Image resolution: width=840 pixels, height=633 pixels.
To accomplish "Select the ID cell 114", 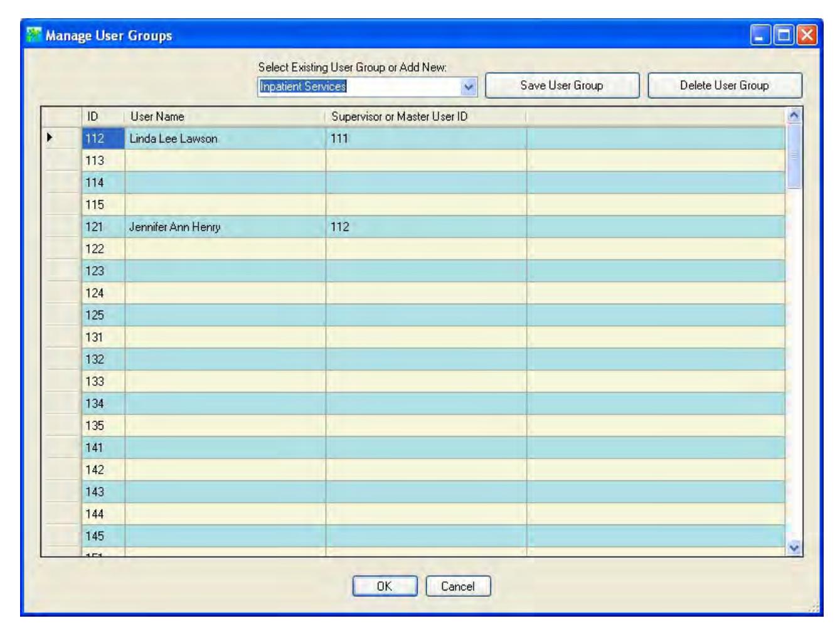I will coord(104,183).
